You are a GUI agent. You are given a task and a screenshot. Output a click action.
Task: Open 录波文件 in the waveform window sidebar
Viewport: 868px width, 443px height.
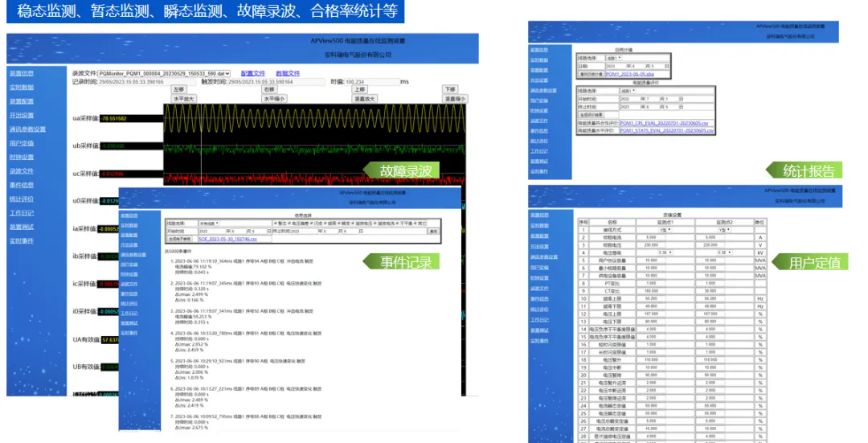pos(22,171)
